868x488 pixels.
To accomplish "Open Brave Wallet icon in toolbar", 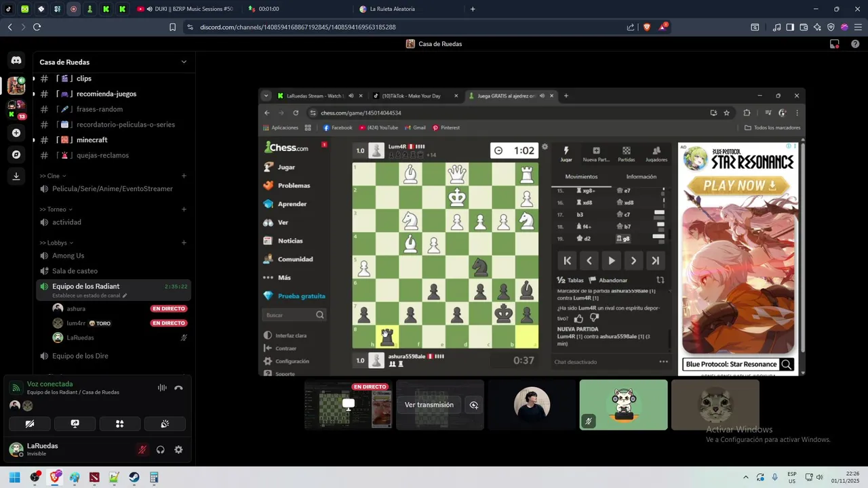I will click(804, 27).
